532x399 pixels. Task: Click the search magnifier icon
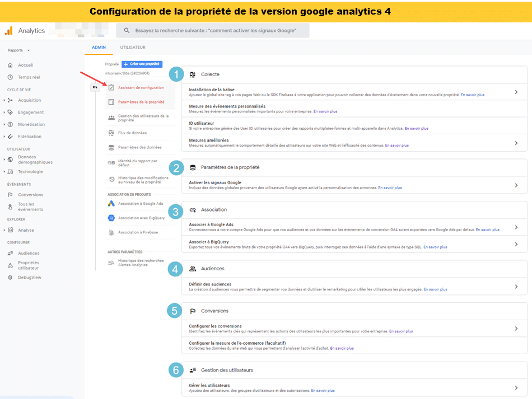tap(127, 31)
